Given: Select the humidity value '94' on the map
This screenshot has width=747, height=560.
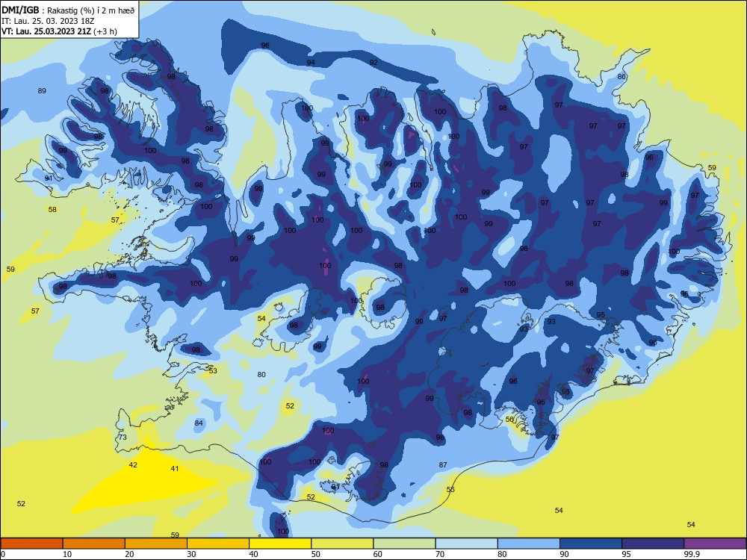Looking at the screenshot, I should tap(311, 63).
